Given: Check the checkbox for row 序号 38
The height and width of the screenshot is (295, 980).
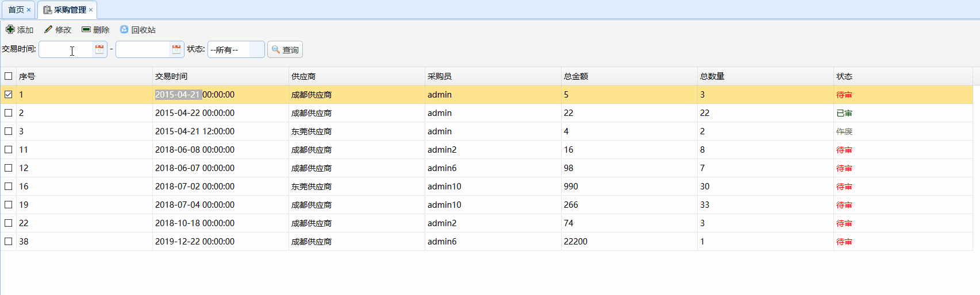Looking at the screenshot, I should [9, 241].
